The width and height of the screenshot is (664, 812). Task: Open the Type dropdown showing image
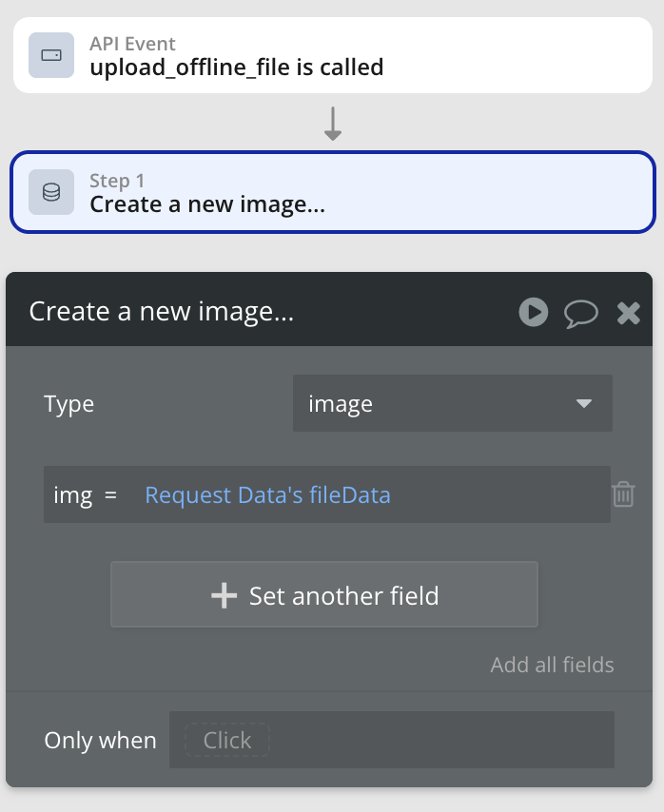452,404
